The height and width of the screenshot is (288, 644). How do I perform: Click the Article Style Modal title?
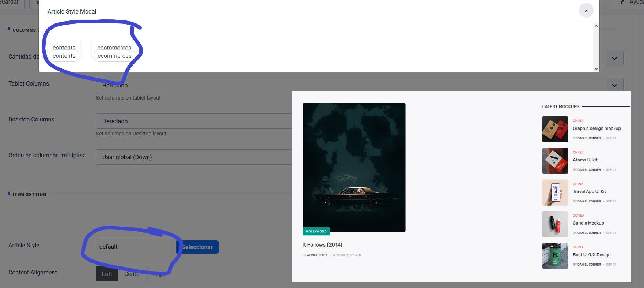pyautogui.click(x=72, y=11)
